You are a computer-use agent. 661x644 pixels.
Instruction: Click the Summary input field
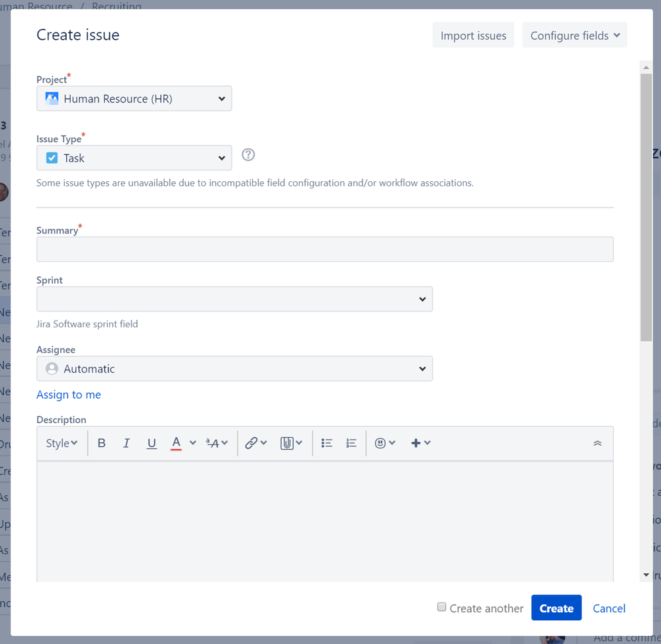tap(325, 249)
